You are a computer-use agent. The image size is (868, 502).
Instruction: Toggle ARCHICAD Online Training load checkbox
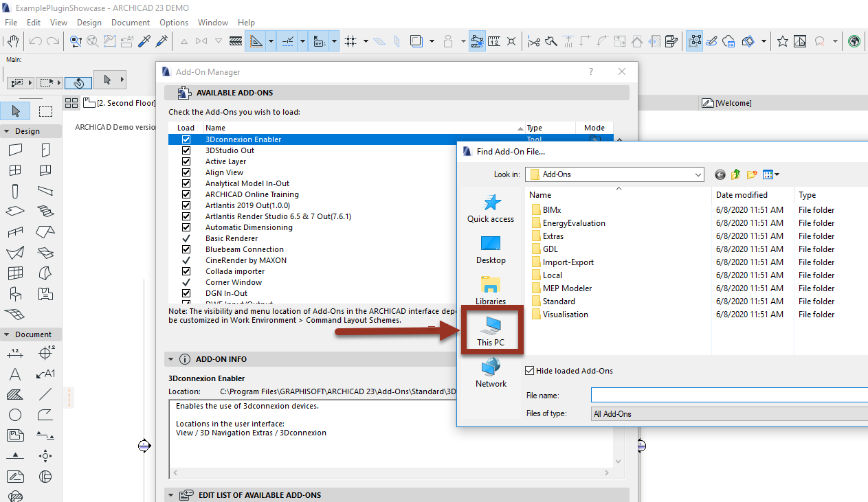[186, 194]
